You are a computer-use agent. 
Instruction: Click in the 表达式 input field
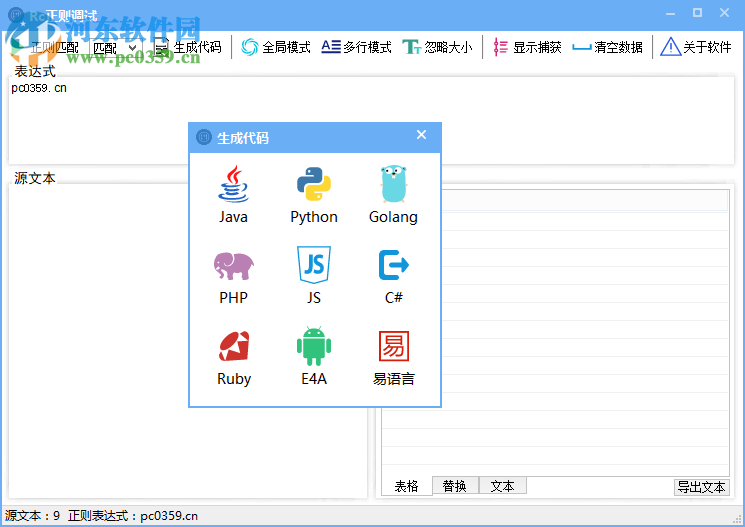pos(372,121)
